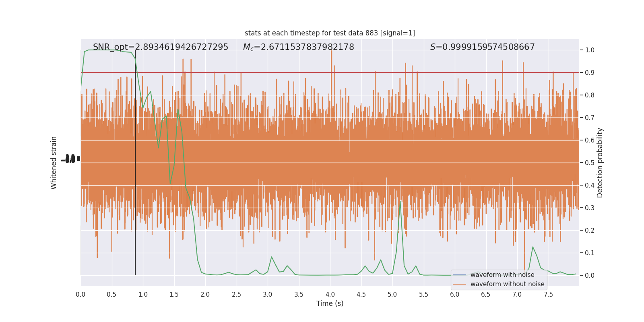Click the plot title mentioning test data 883
This screenshot has height=322, width=644.
(x=330, y=33)
